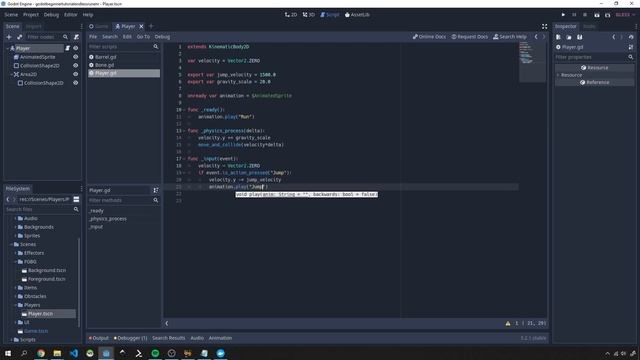Toggle visibility of AnimatedSprite node

(x=76, y=57)
